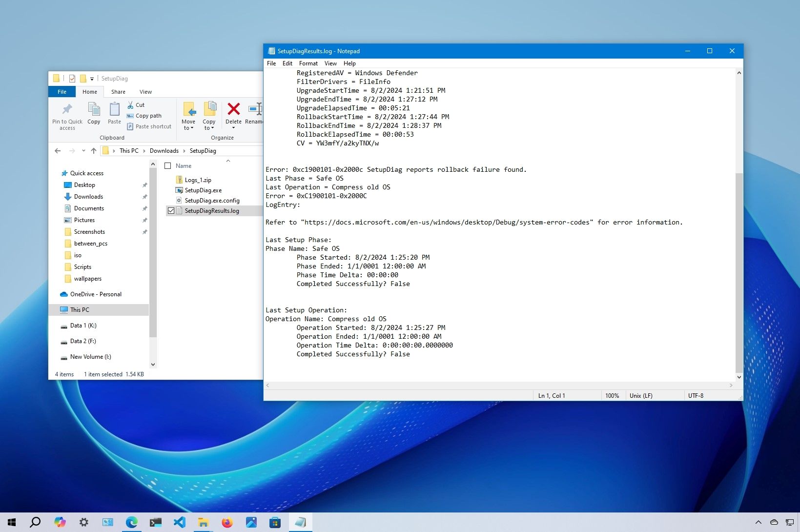Click the Paste shortcut icon
This screenshot has height=532, width=800.
point(131,126)
